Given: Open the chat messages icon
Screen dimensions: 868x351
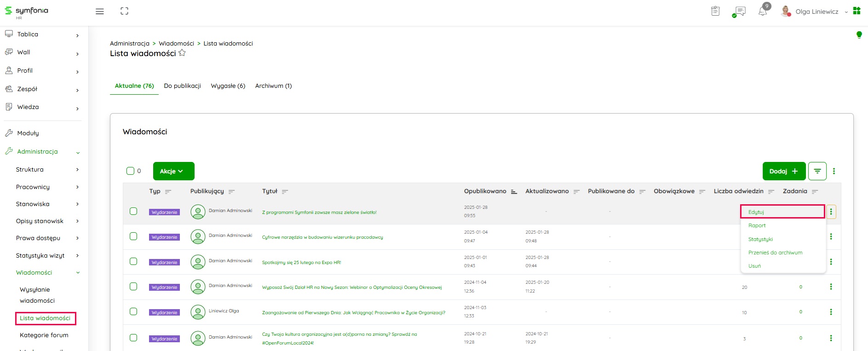Looking at the screenshot, I should (740, 12).
